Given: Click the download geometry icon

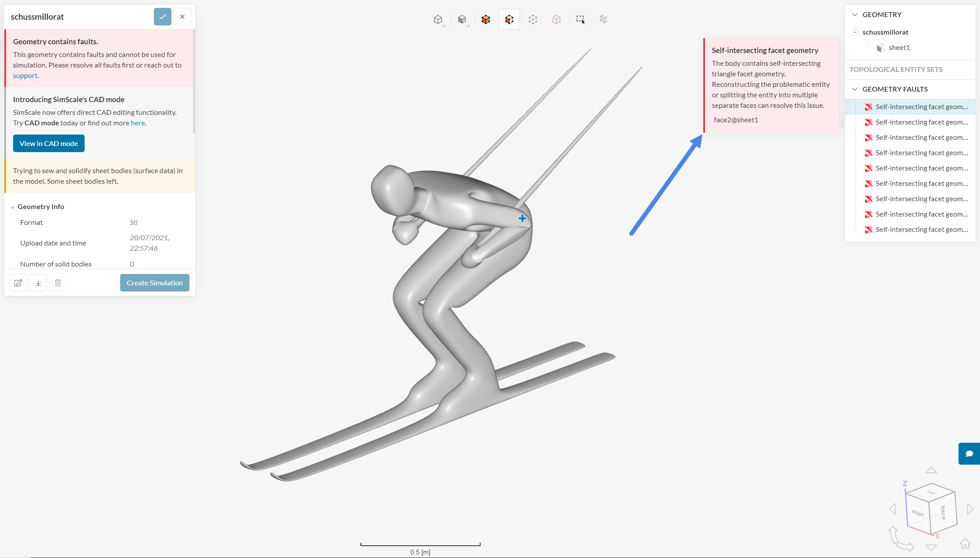Looking at the screenshot, I should 38,283.
